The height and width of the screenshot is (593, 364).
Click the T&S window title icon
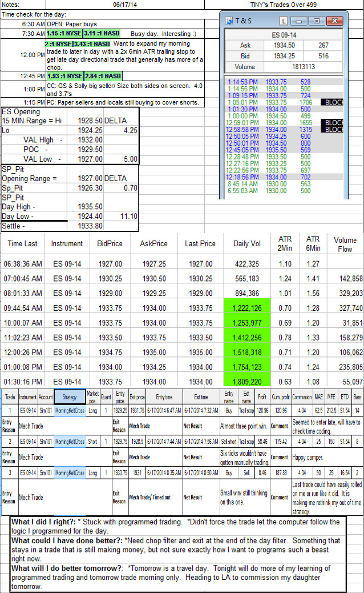[229, 21]
